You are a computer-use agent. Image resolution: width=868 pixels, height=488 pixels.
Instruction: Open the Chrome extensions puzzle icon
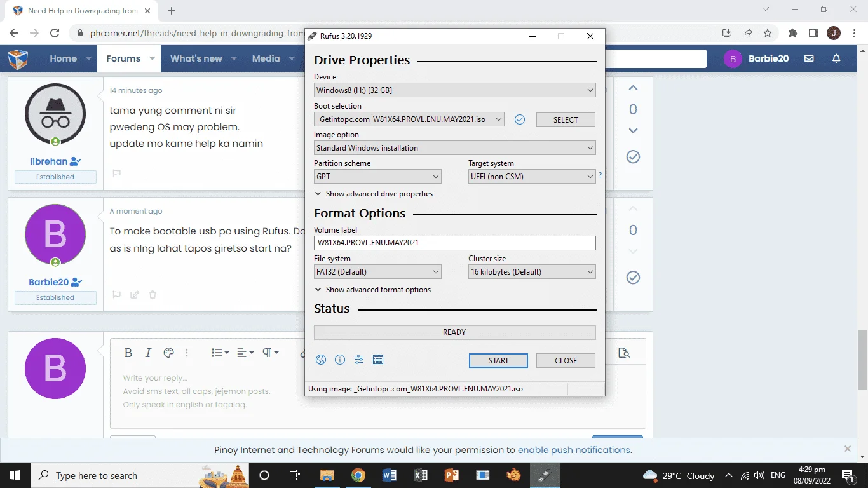tap(792, 33)
